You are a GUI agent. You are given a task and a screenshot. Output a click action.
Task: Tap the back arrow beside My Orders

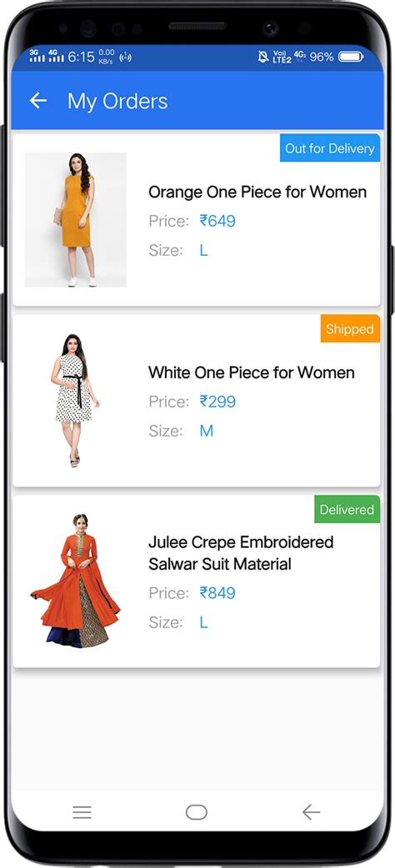tap(37, 101)
